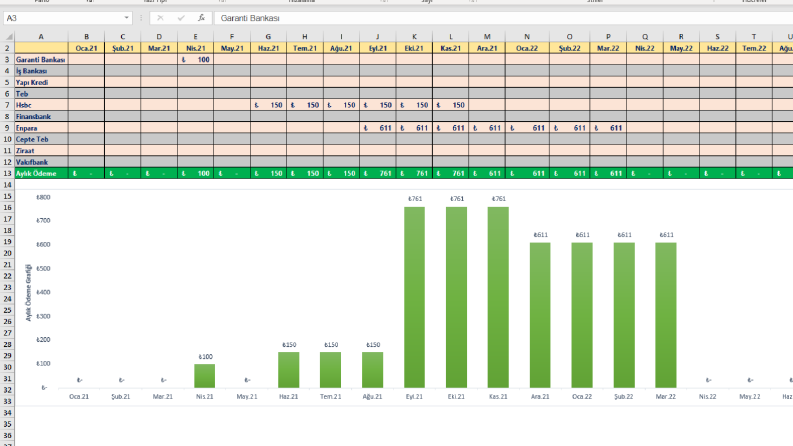Image resolution: width=793 pixels, height=446 pixels.
Task: Click the Tem.21 horizontal axis label
Action: pos(330,396)
